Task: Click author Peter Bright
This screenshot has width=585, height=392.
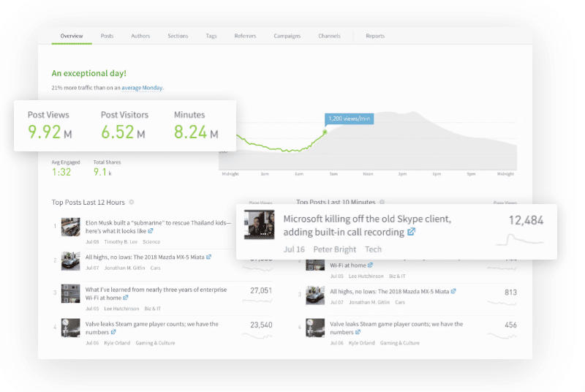Action: pyautogui.click(x=335, y=249)
